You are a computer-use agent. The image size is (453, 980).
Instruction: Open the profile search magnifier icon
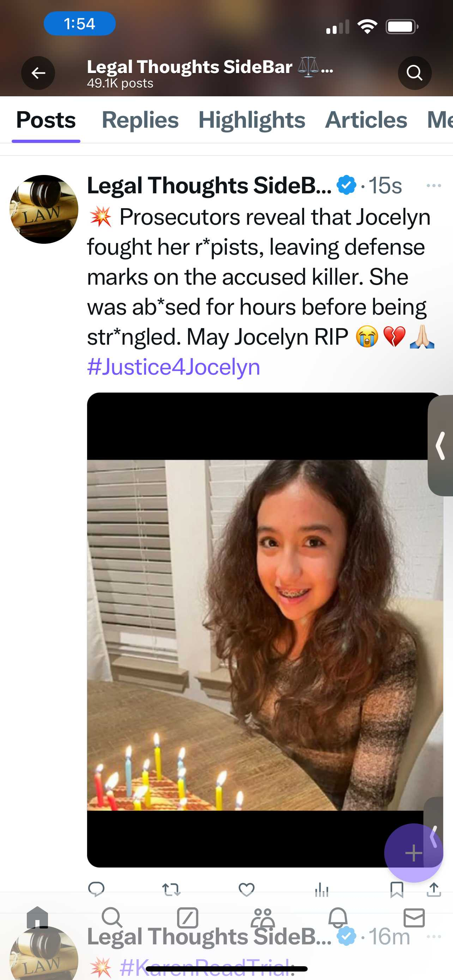pos(414,73)
